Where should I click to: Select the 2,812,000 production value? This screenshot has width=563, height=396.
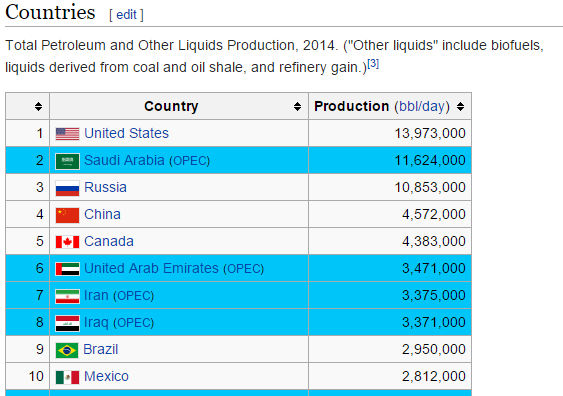click(x=434, y=376)
